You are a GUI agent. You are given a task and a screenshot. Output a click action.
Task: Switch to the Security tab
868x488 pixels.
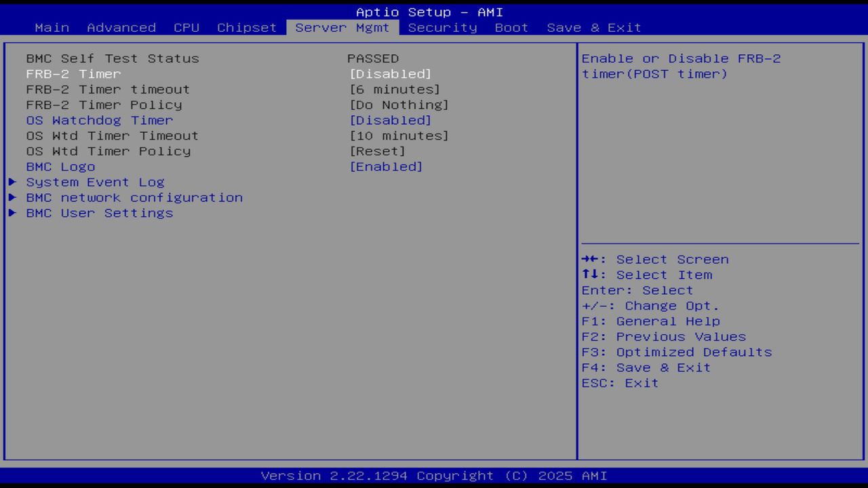pyautogui.click(x=442, y=27)
